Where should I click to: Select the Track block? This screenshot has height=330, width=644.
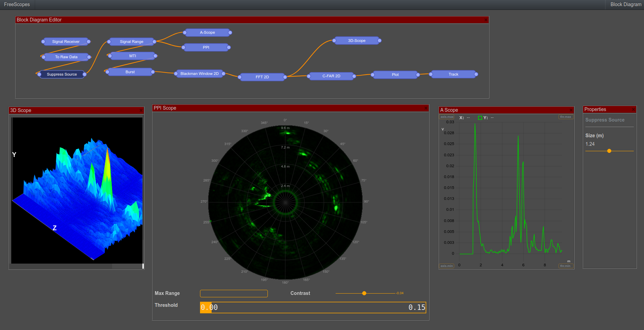click(x=454, y=74)
